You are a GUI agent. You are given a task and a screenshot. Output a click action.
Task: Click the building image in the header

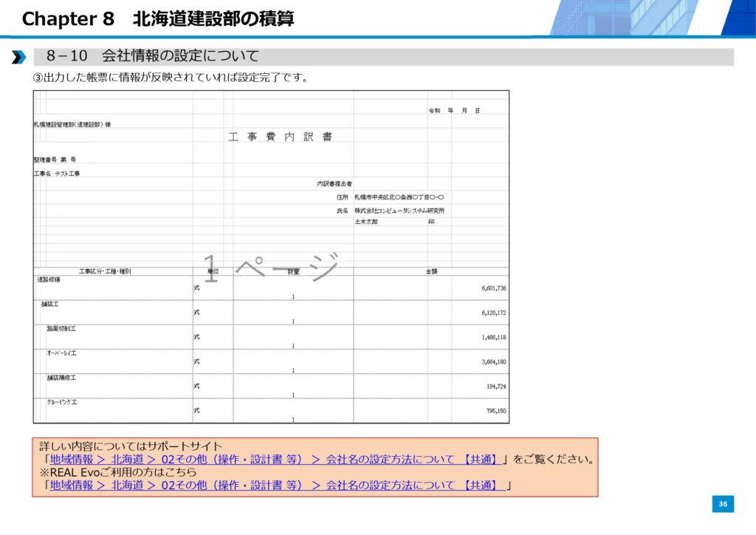pyautogui.click(x=651, y=17)
